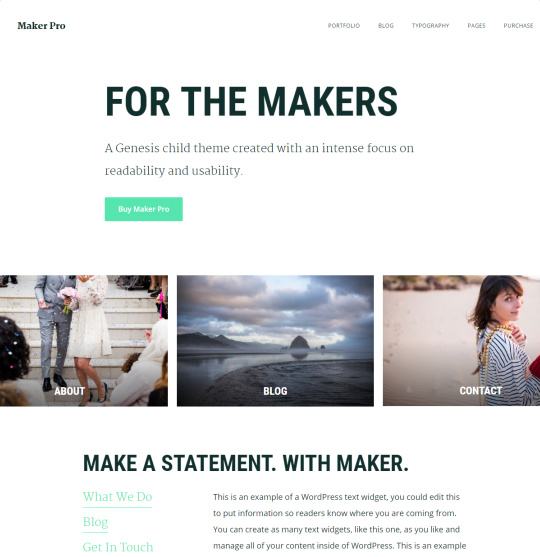Screen dimensions: 540x557
Task: Click the MAKE A STATEMENT heading
Action: coord(245,463)
